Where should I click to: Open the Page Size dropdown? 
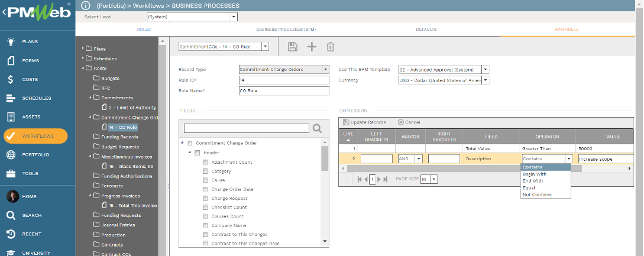(x=434, y=179)
